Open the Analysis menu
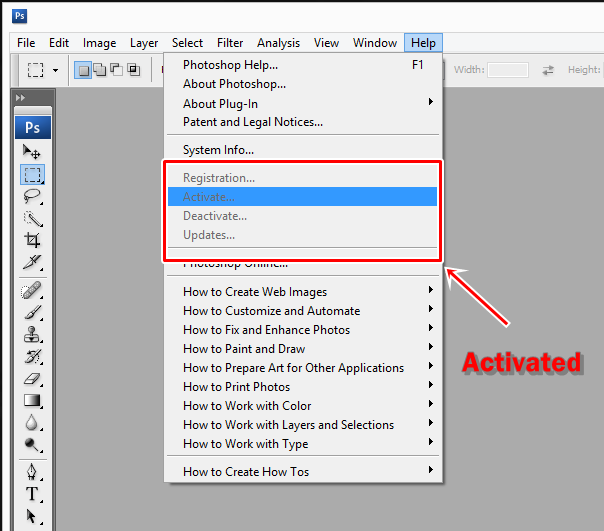 (x=279, y=43)
